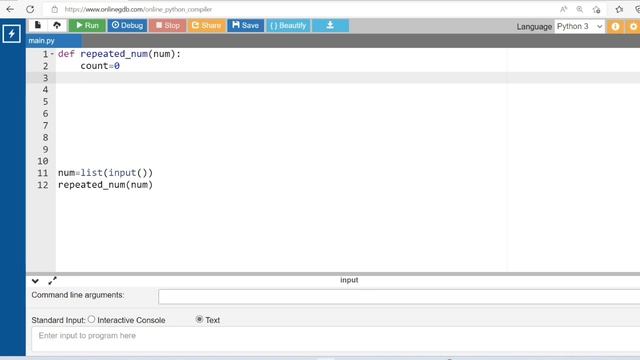This screenshot has height=360, width=640.
Task: Collapse the fold arrow on line 1
Action: [x=52, y=54]
